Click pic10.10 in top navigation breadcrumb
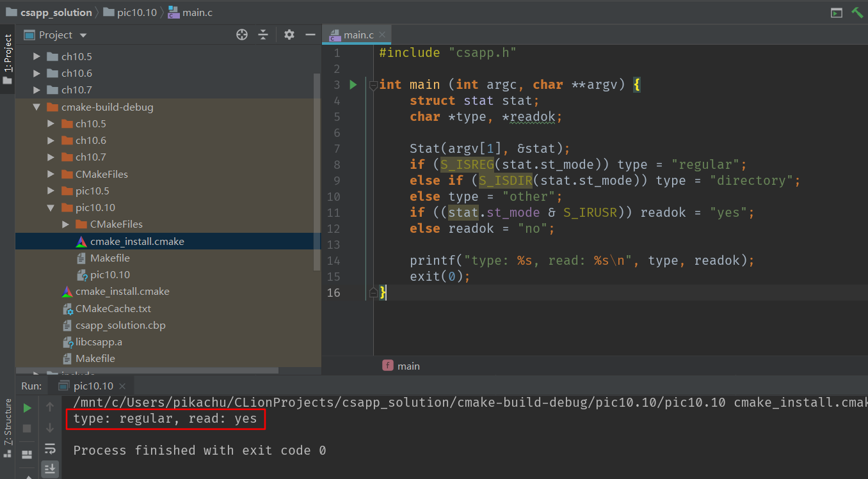 click(130, 12)
